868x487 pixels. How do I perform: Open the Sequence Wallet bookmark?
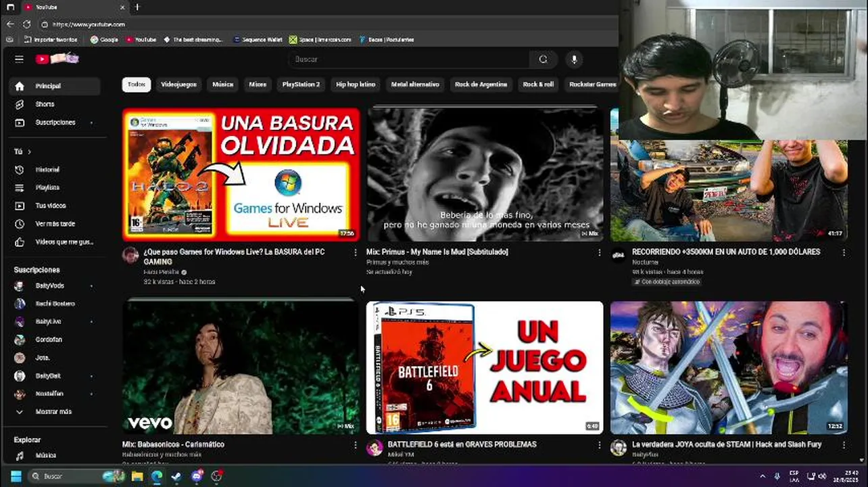coord(258,40)
